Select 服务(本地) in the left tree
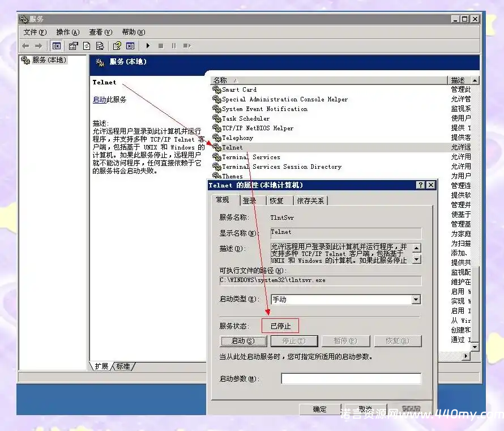Image resolution: width=504 pixels, height=431 pixels. click(x=49, y=60)
